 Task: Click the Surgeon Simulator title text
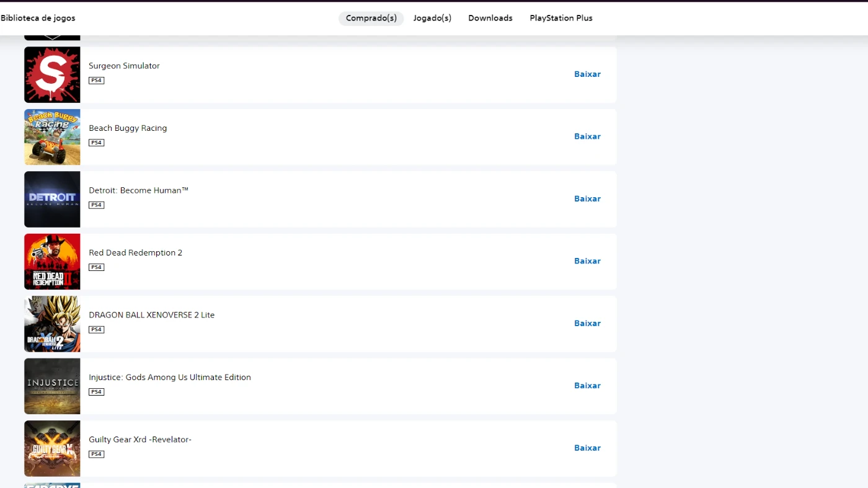(x=124, y=66)
